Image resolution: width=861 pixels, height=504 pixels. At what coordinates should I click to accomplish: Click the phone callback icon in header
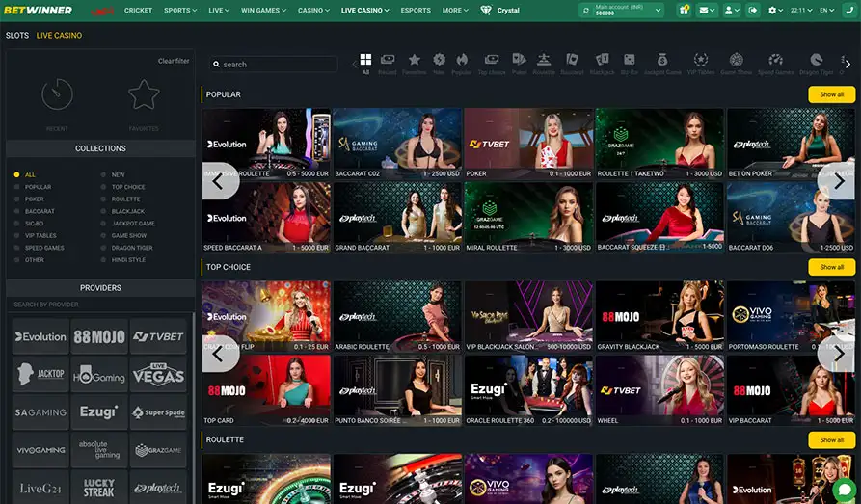[849, 10]
